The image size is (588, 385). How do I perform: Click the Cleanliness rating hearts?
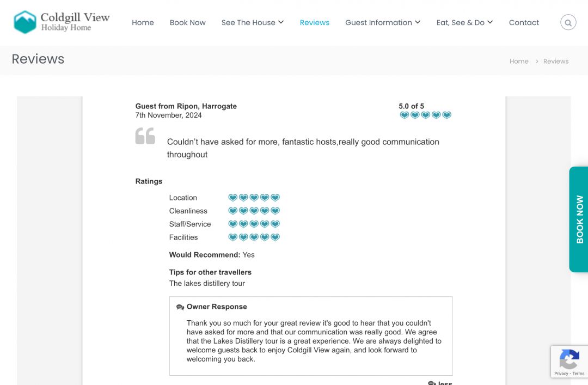tap(254, 211)
